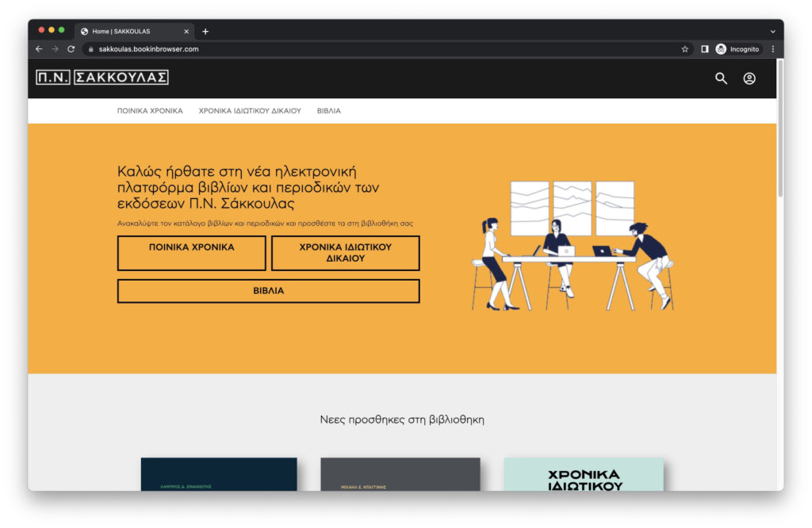Click the Π.Ν. ΣΑΚΚΟΥΛΑΣ logo
The height and width of the screenshot is (528, 812).
point(102,77)
